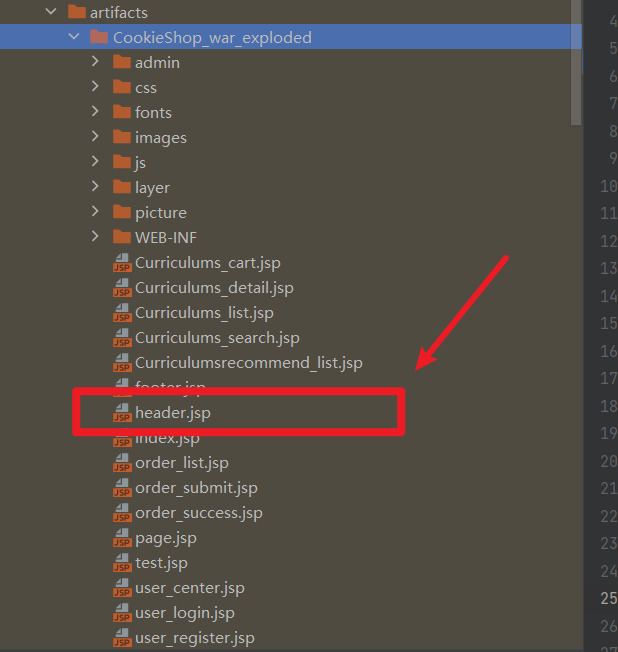Open the page.jsp file
The height and width of the screenshot is (652, 618).
point(166,538)
